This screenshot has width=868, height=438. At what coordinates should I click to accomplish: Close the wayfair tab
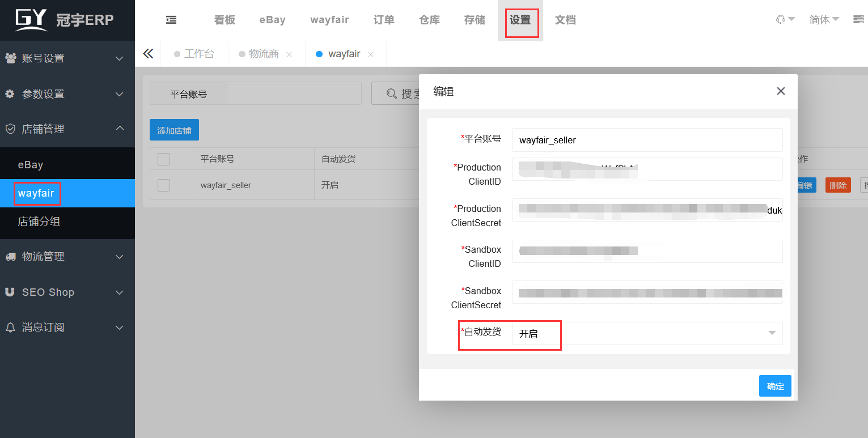pos(371,54)
